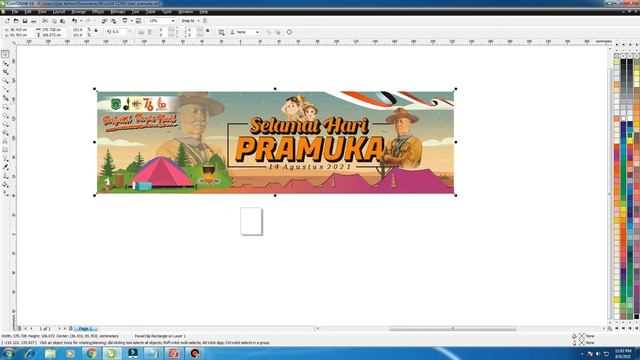The image size is (640, 360).
Task: Click the Convert to curves icon
Action: click(x=289, y=32)
